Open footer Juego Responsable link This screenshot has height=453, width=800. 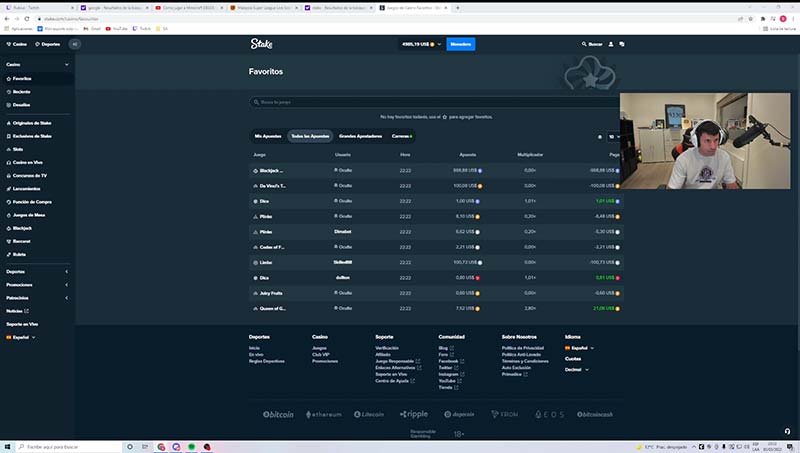(x=398, y=361)
